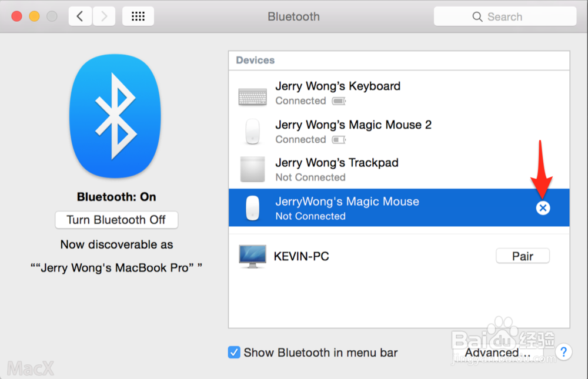Turn Bluetooth Off
588x379 pixels.
[116, 220]
